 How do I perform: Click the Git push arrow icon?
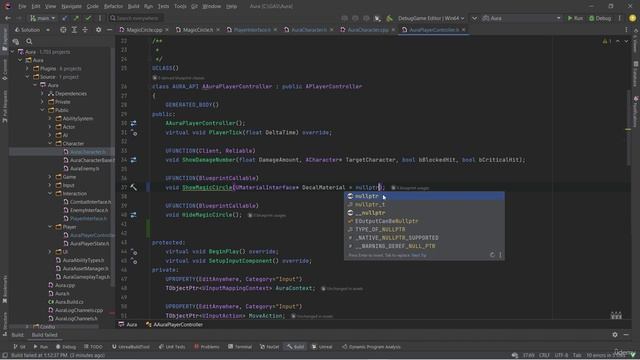(x=76, y=18)
